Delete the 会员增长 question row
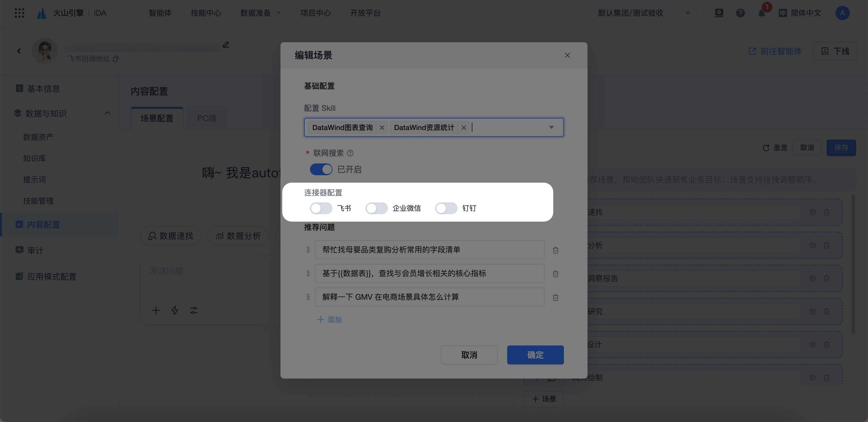 coord(556,274)
